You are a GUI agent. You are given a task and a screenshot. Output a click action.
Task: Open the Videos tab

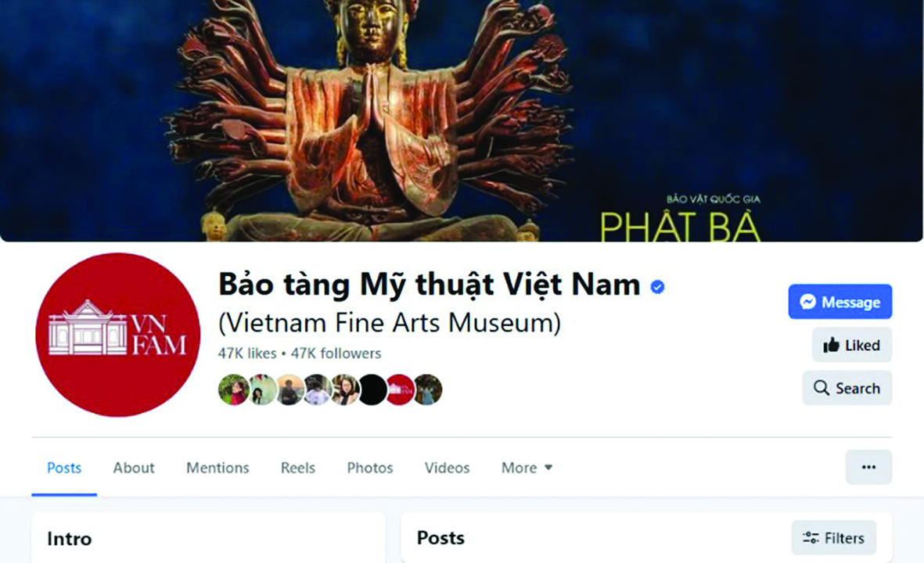point(448,468)
